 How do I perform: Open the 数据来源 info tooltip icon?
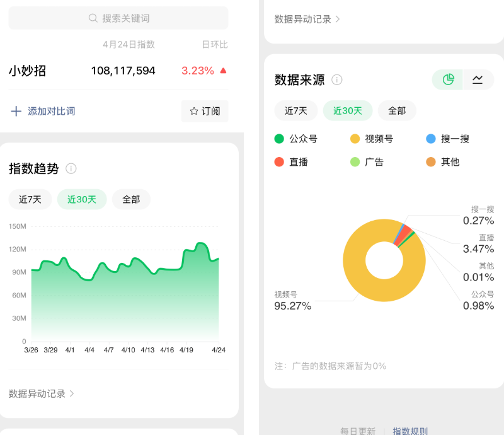click(337, 80)
